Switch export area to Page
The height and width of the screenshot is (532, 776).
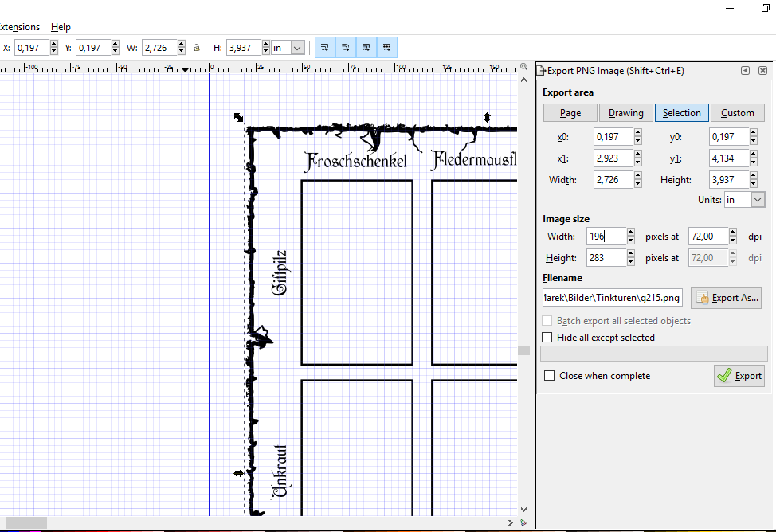pos(570,112)
